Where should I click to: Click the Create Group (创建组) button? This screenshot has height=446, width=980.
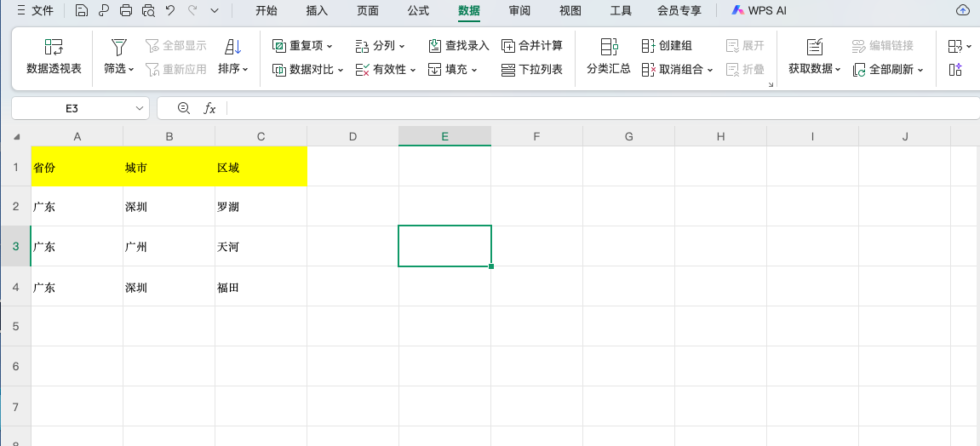667,45
